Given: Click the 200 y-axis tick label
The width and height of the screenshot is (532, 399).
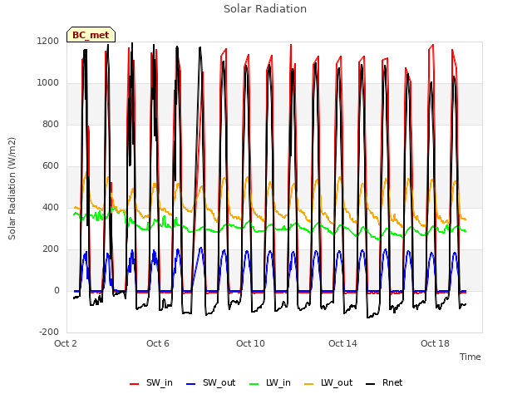Looking at the screenshot, I should 51,249.
